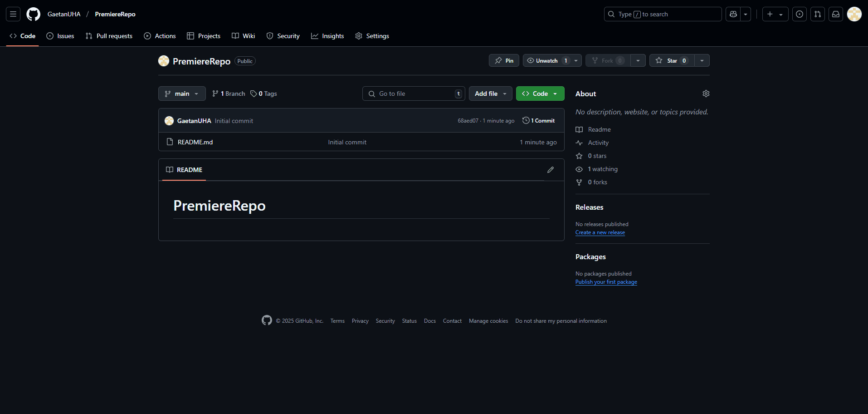Viewport: 868px width, 414px height.
Task: Click the user profile avatar
Action: [854, 14]
